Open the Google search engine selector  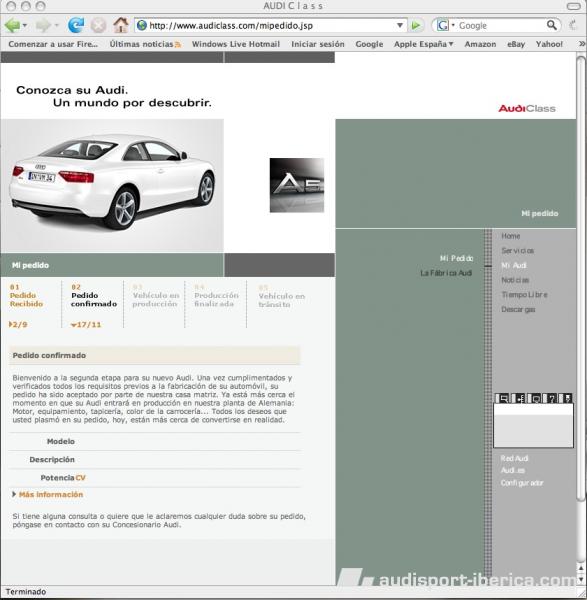click(446, 26)
